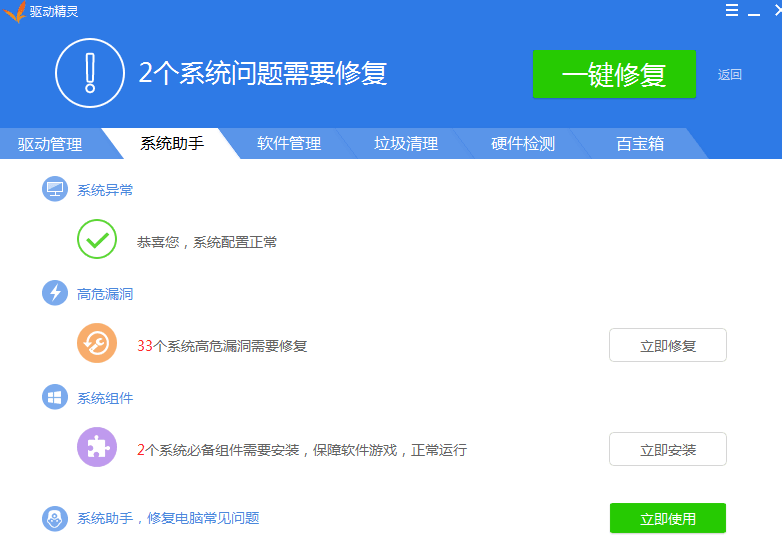782x542 pixels.
Task: Switch to the 硬件检测 tab
Action: coord(523,144)
